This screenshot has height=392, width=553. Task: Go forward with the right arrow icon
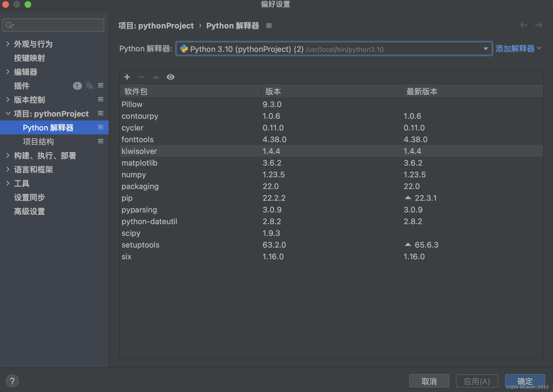click(x=539, y=25)
